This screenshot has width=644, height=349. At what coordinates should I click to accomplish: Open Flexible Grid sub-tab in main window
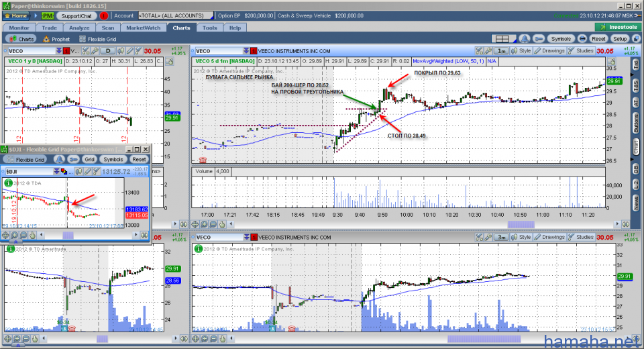click(x=98, y=39)
